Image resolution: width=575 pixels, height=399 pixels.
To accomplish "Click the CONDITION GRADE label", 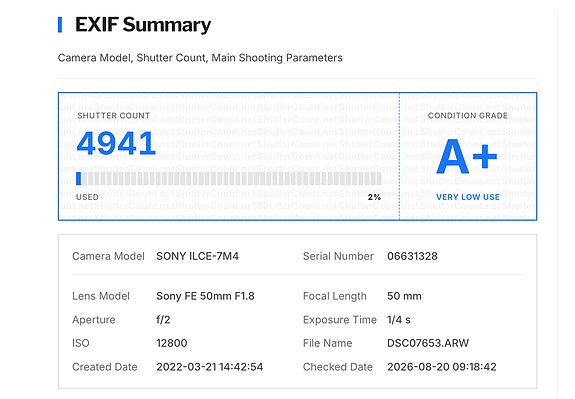I will [468, 116].
